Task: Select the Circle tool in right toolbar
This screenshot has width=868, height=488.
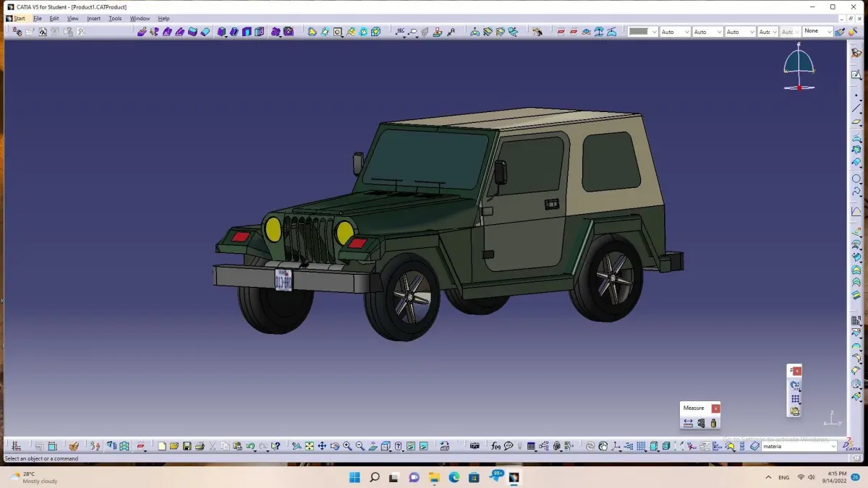Action: click(x=856, y=179)
